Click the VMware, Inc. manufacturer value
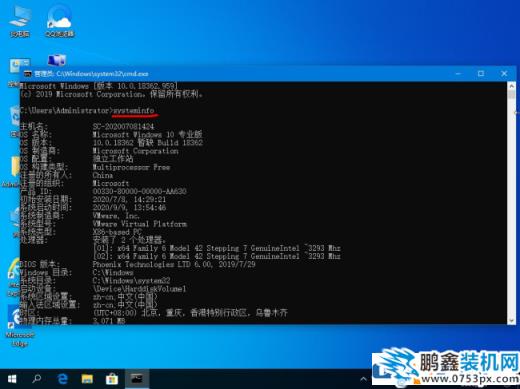 (116, 216)
